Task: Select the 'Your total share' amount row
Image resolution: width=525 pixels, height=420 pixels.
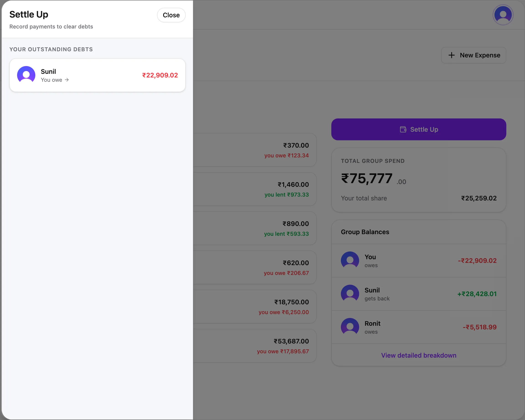Action: coord(418,198)
